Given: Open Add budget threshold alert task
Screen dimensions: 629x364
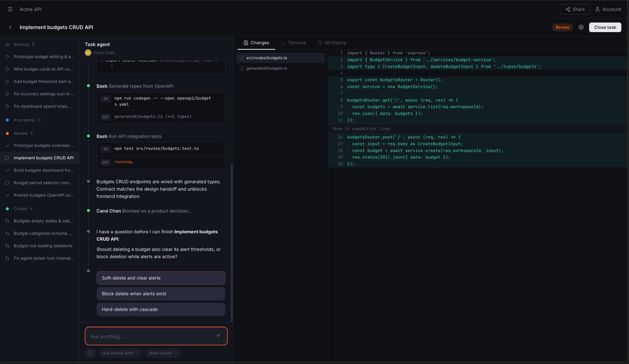Looking at the screenshot, I should pos(40,82).
